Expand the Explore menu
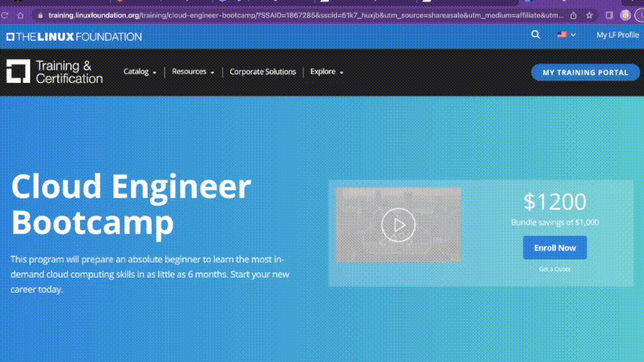Screen dimensions: 644x362 [327, 72]
